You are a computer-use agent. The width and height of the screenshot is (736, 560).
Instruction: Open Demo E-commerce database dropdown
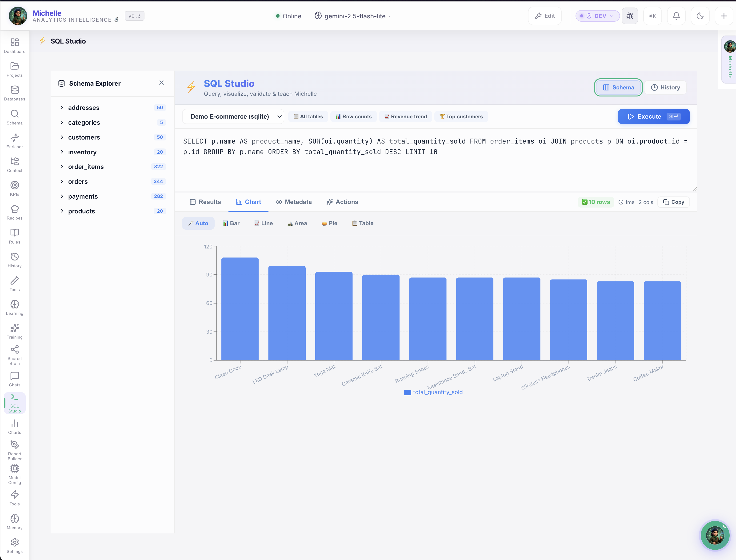point(233,117)
